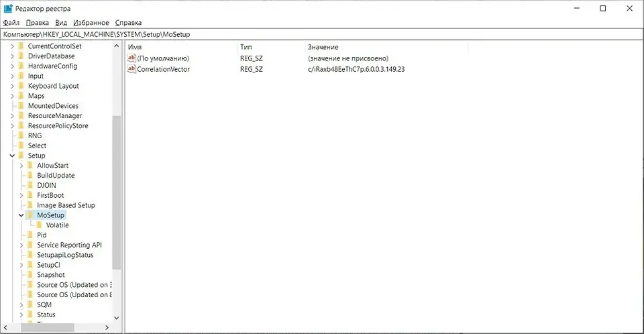Expand the AllowStart key node
This screenshot has width=644, height=334.
click(21, 166)
